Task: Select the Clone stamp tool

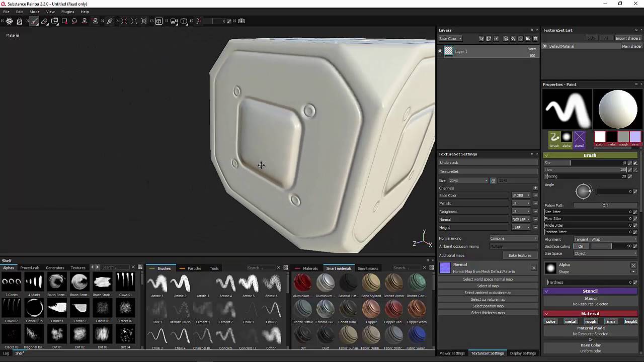Action: (x=84, y=21)
